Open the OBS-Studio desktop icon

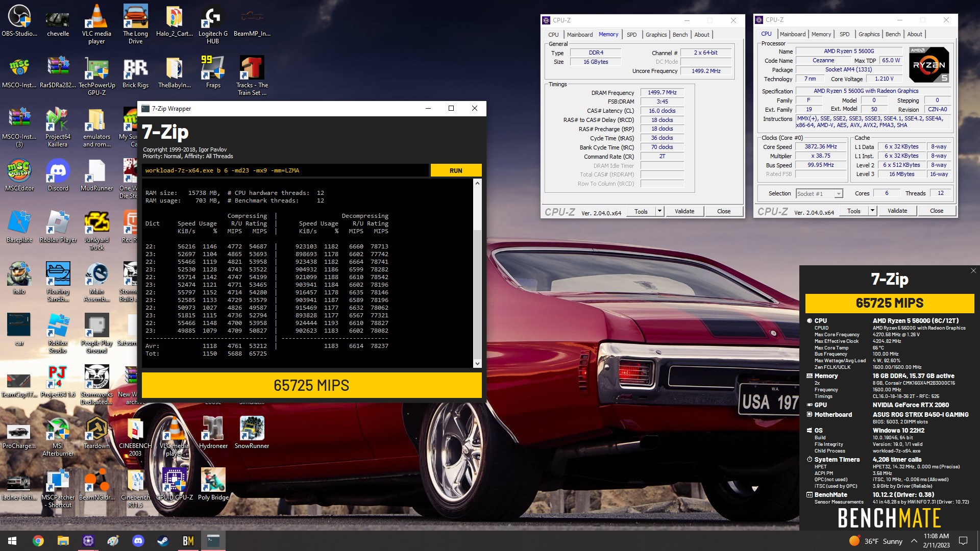click(x=19, y=20)
